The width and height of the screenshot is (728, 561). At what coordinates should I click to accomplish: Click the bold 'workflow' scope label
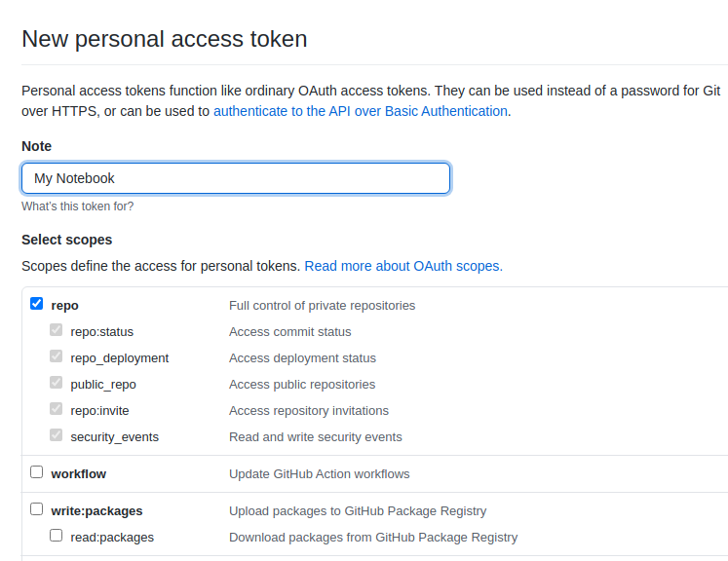click(79, 474)
